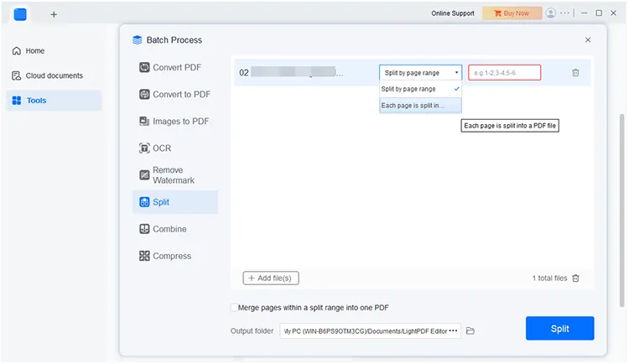The image size is (629, 364).
Task: Click the page range input field
Action: tap(504, 73)
